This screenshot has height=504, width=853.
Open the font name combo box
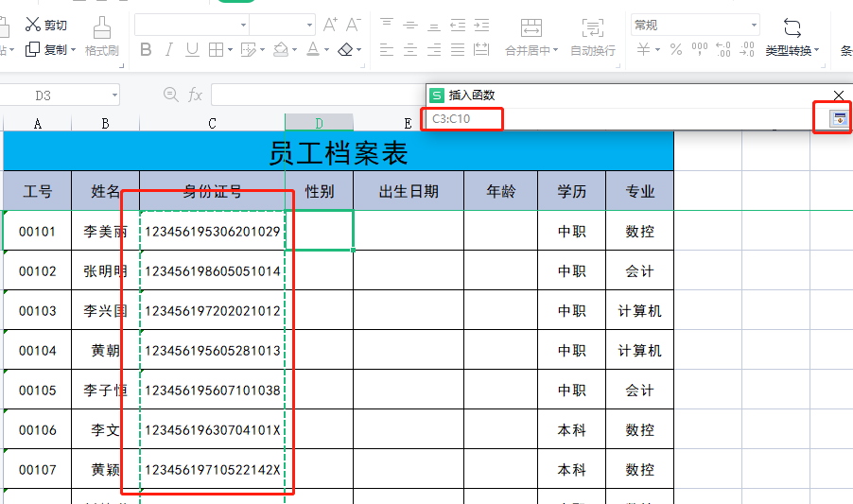[x=191, y=25]
